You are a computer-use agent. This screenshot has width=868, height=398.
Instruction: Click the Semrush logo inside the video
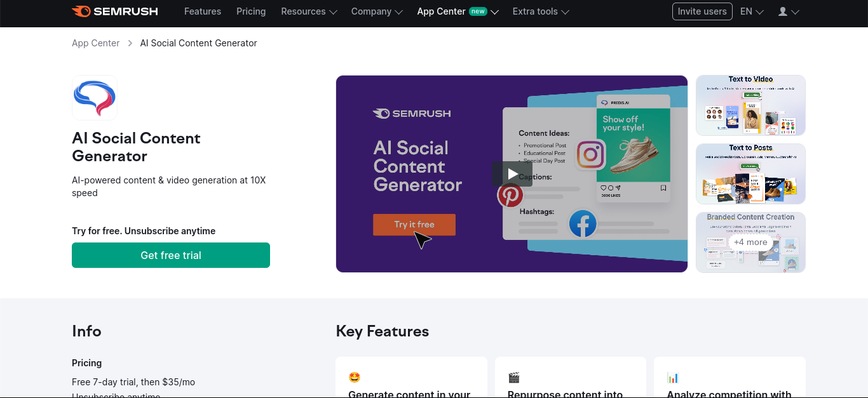pos(412,114)
